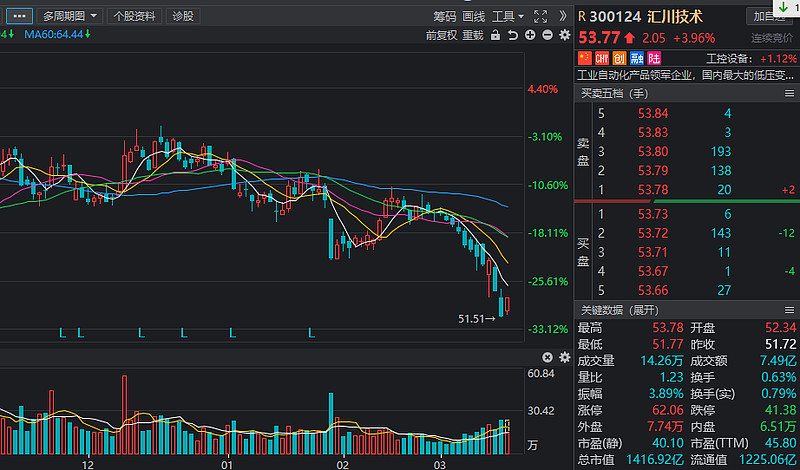Toggle fullscreen chart view icon
Image resolution: width=800 pixels, height=470 pixels.
(x=541, y=16)
